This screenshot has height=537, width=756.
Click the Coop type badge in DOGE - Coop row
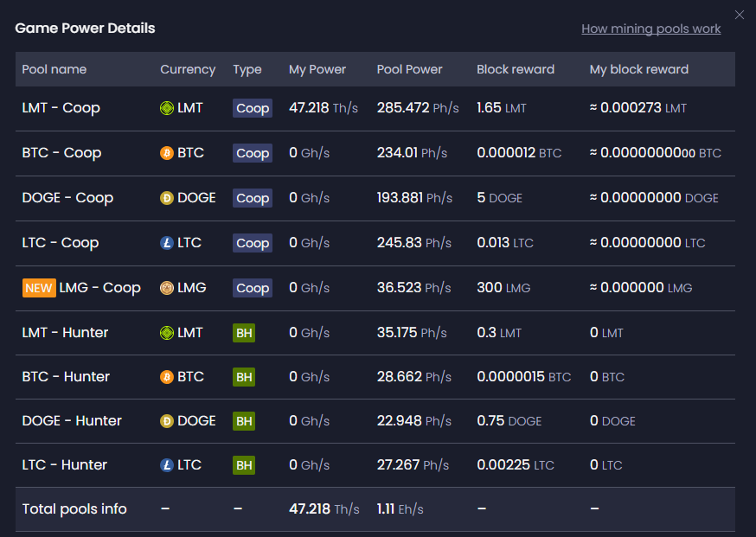[x=253, y=198]
